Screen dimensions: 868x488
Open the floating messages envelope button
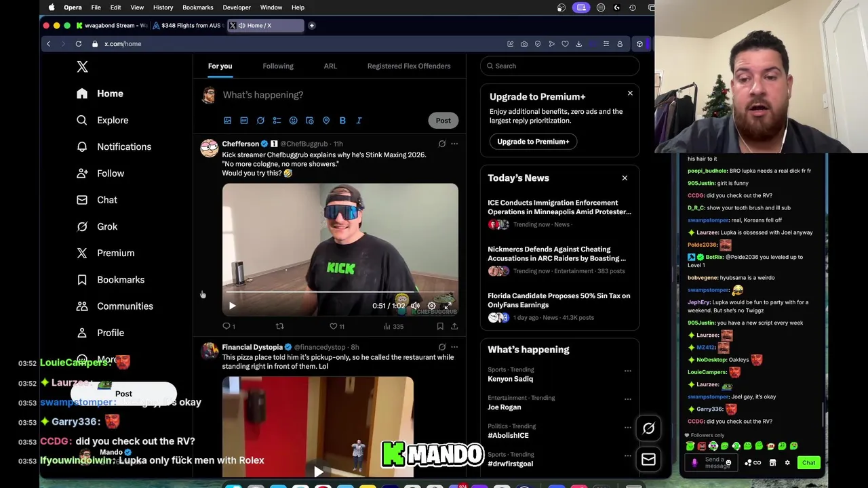648,460
